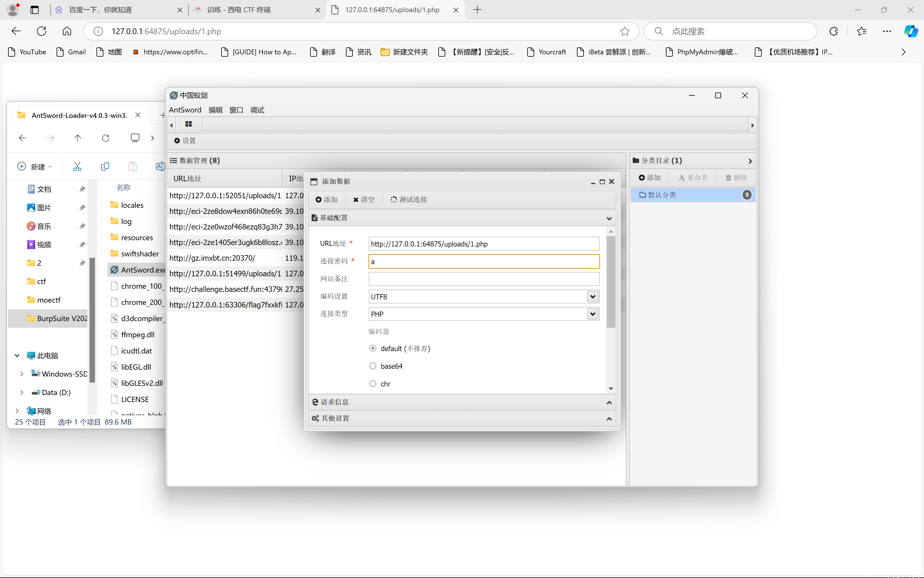Go to browser home page
Screen dimensions: 924x578
click(x=67, y=31)
